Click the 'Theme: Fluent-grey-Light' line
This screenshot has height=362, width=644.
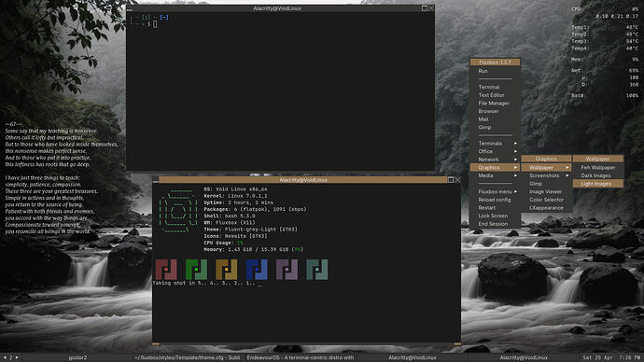250,230
